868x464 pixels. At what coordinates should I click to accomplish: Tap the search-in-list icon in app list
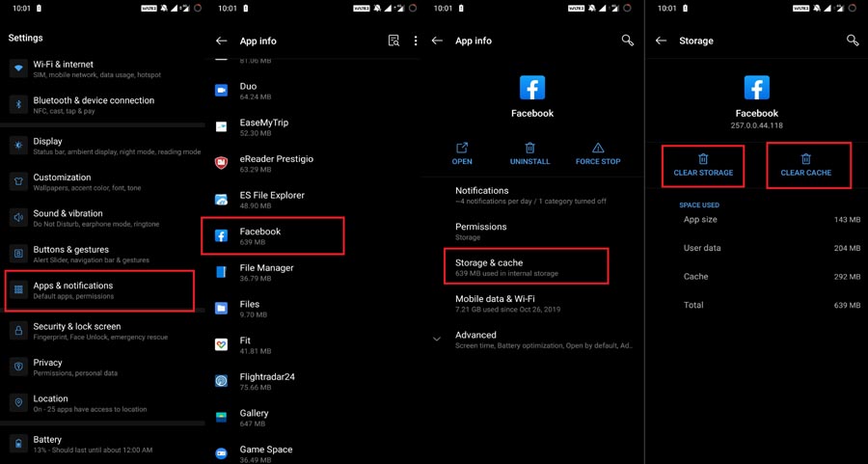[x=393, y=41]
